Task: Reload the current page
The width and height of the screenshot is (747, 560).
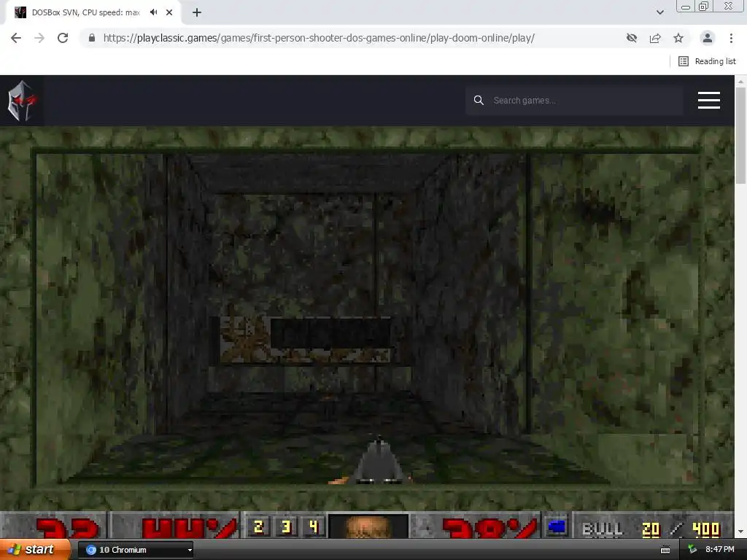Action: (x=63, y=38)
